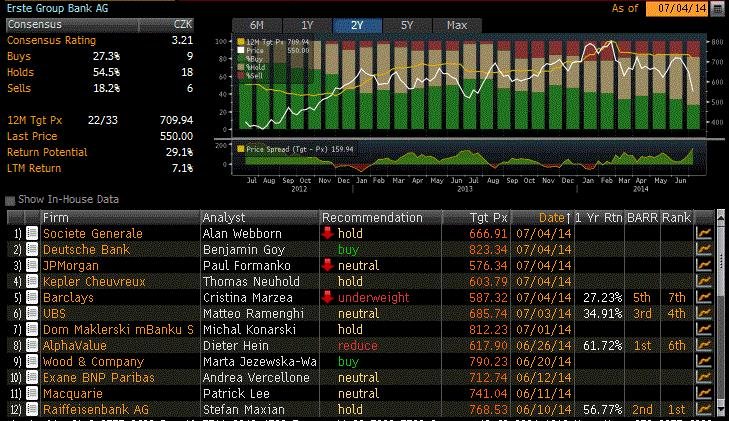The image size is (729, 421).
Task: Open Deutsche Bank firm link
Action: (86, 250)
